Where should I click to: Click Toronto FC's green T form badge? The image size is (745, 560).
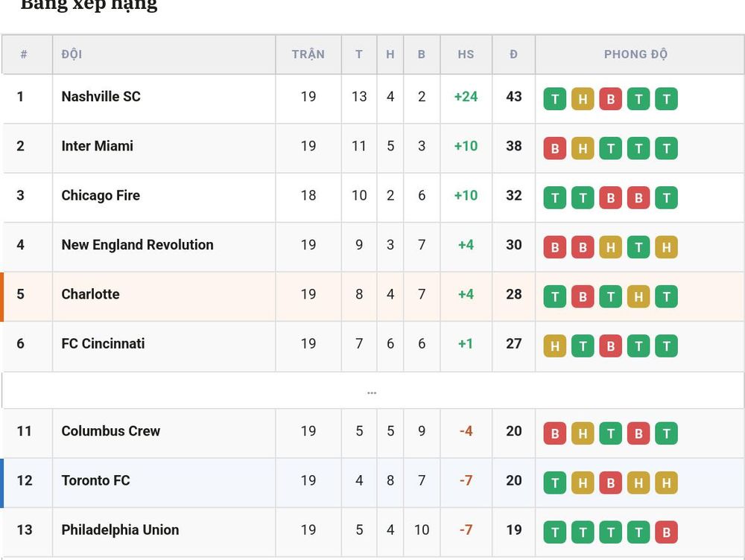click(x=554, y=483)
